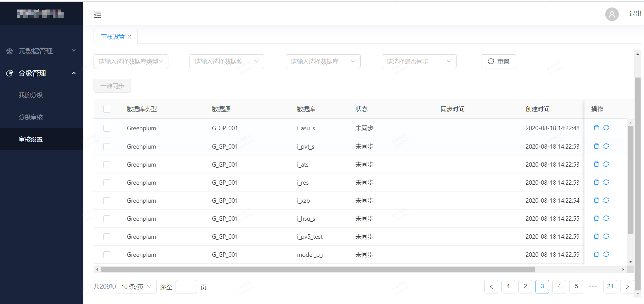
Task: Toggle the select-all header checkbox
Action: (107, 109)
